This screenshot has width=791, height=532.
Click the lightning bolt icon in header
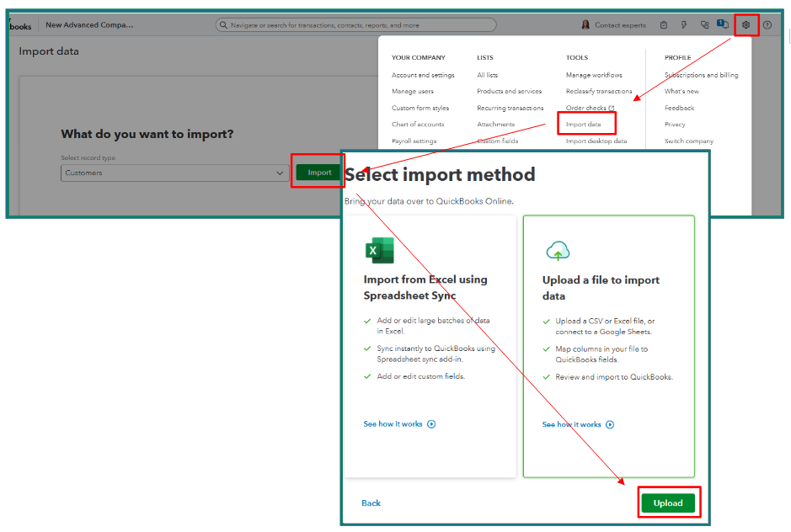[684, 25]
